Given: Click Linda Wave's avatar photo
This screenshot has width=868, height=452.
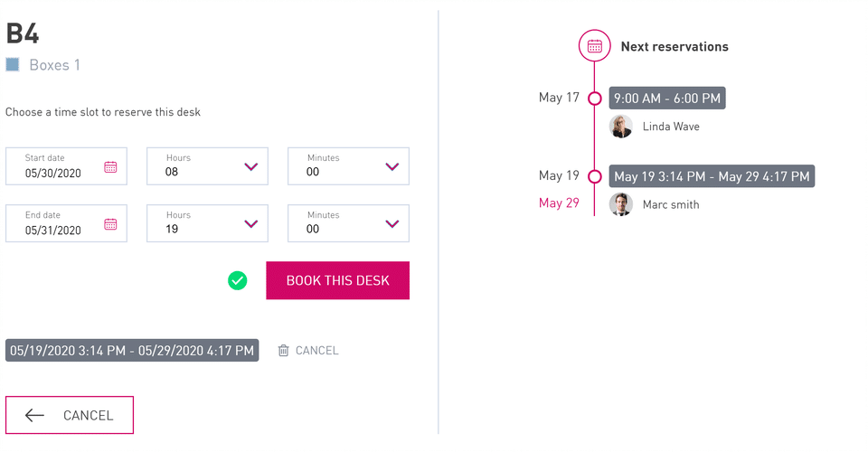Looking at the screenshot, I should point(621,127).
